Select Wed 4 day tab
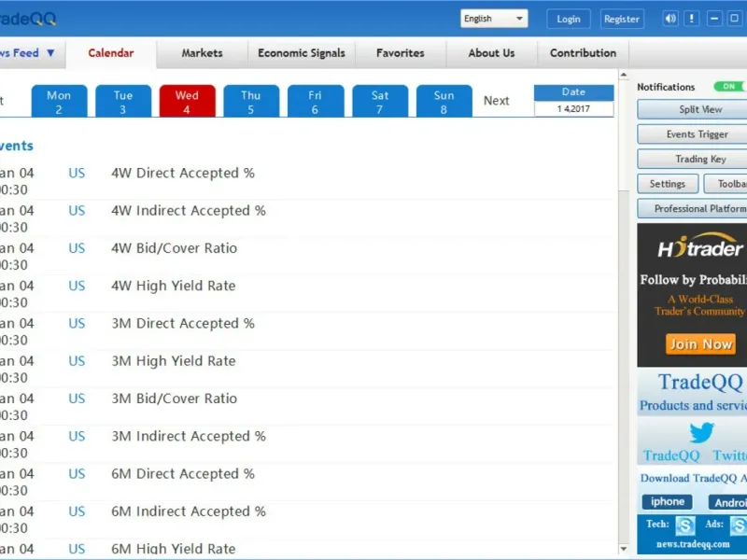The width and height of the screenshot is (747, 560). 188,102
